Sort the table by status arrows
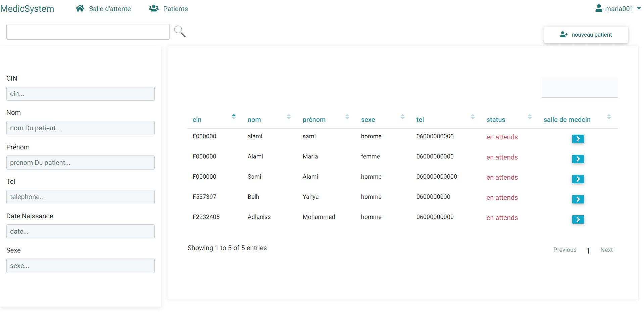Screen dimensions: 644x321 click(x=530, y=117)
